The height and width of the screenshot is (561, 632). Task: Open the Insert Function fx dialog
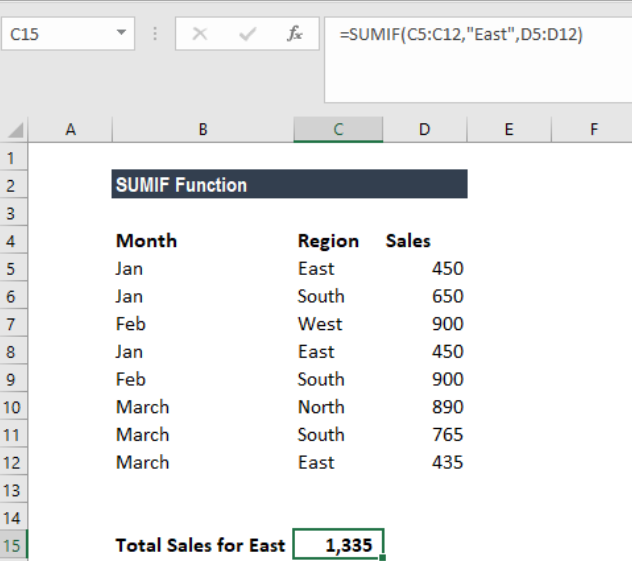pos(295,33)
